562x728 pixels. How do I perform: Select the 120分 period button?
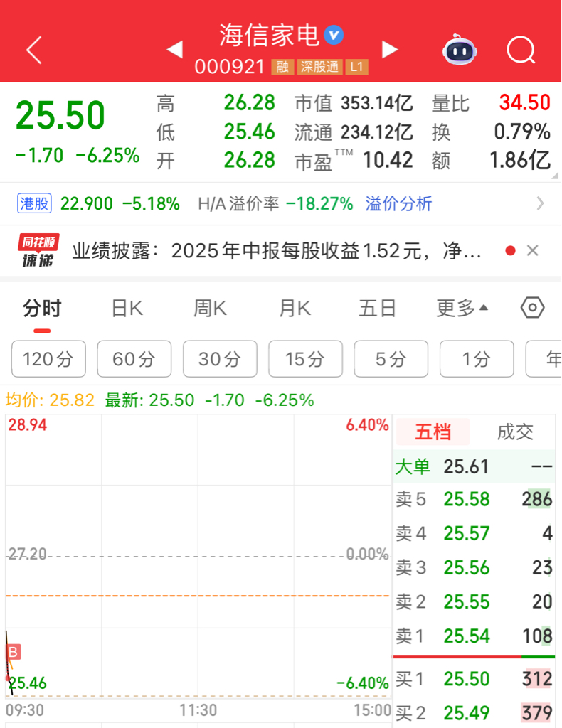pyautogui.click(x=48, y=359)
